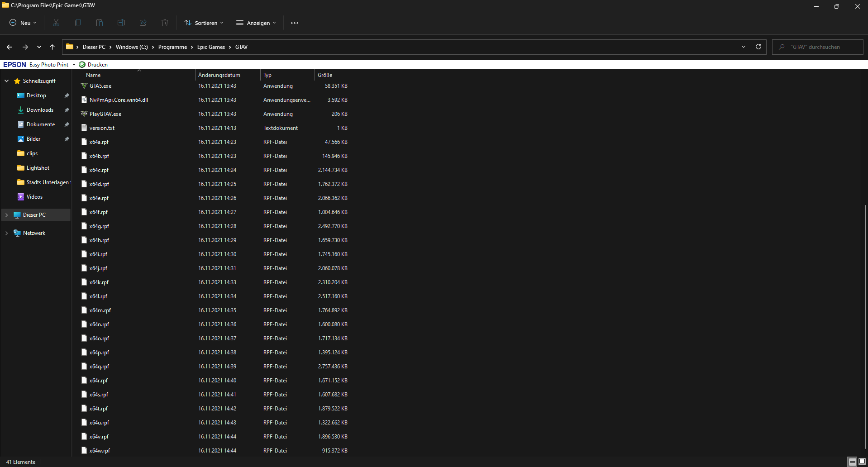Open EPSON Easy Photo Print dropdown

click(x=74, y=65)
